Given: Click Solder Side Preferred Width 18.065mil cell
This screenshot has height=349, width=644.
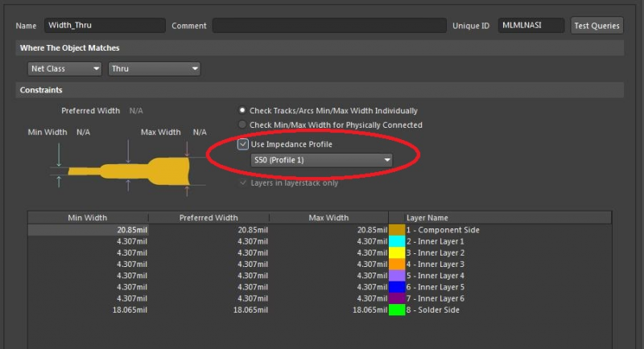Looking at the screenshot, I should (208, 310).
